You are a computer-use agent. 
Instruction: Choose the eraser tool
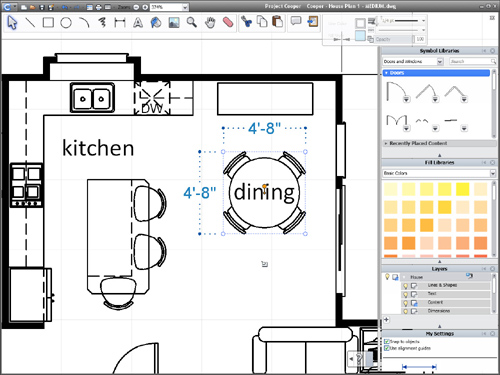[228, 23]
